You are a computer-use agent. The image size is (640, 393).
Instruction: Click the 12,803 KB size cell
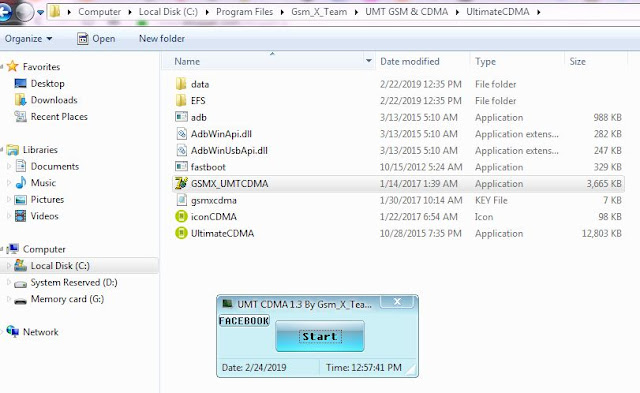601,233
